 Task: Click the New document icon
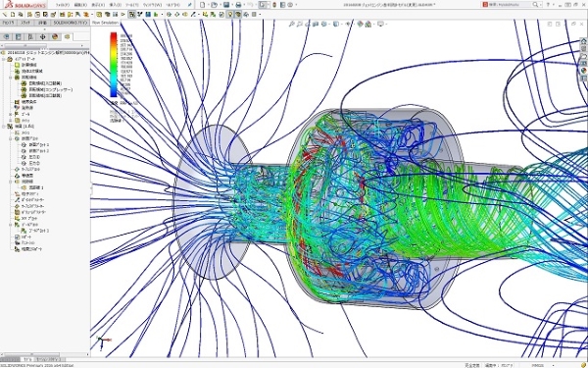203,5
